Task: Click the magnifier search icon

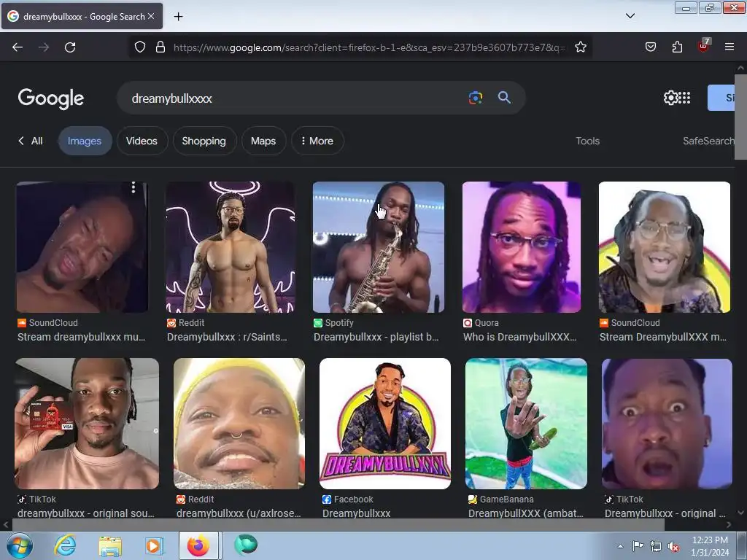Action: point(504,98)
